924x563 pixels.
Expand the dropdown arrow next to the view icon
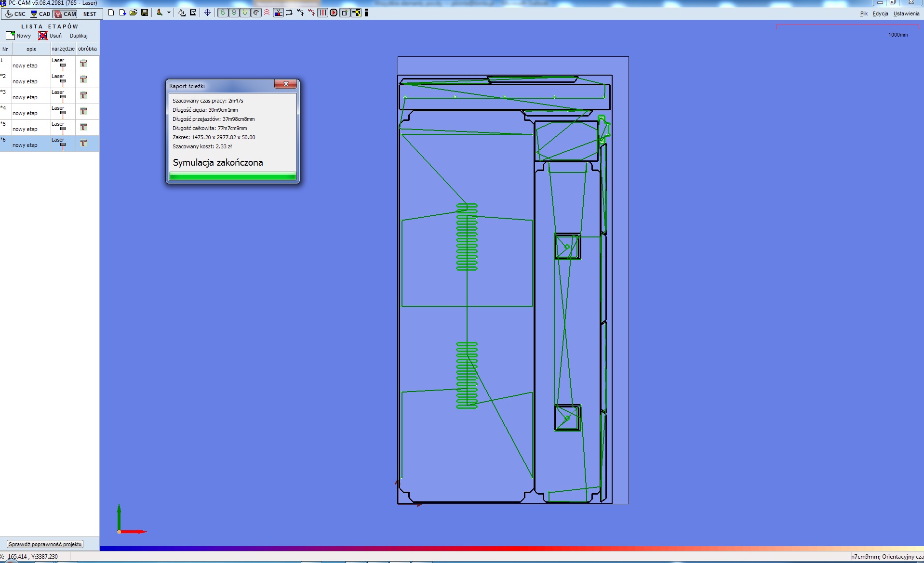[169, 13]
